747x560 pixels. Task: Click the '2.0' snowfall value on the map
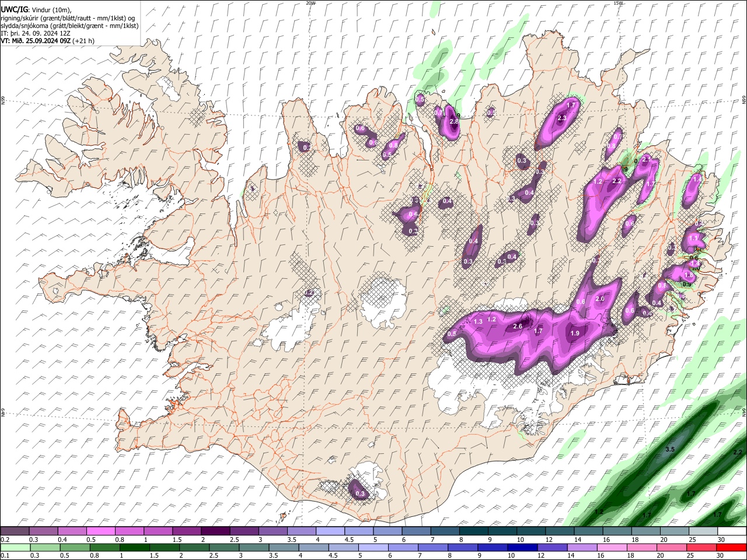pos(600,299)
